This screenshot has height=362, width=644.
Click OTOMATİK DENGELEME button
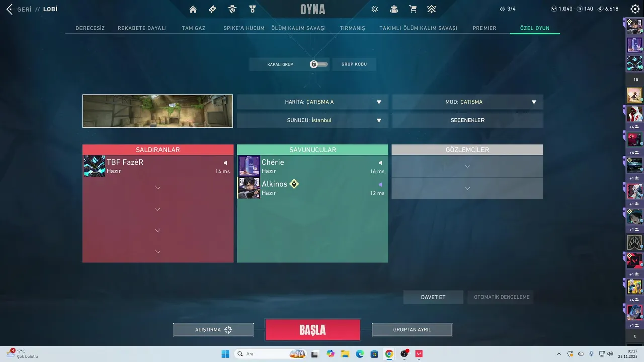pos(502,297)
